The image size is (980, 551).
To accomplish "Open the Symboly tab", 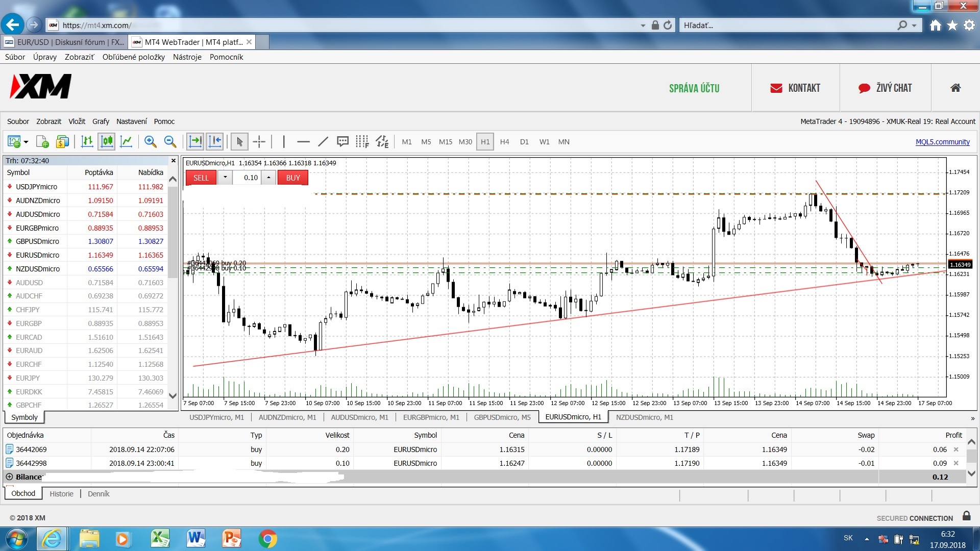I will (x=24, y=417).
